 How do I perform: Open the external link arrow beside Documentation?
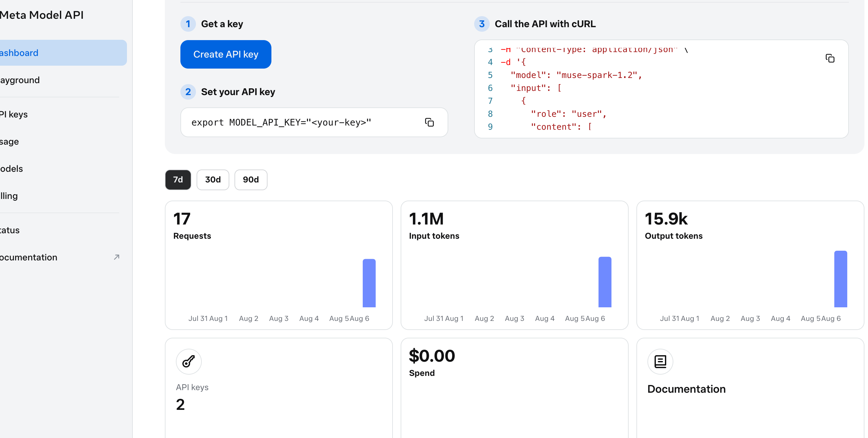click(x=117, y=257)
